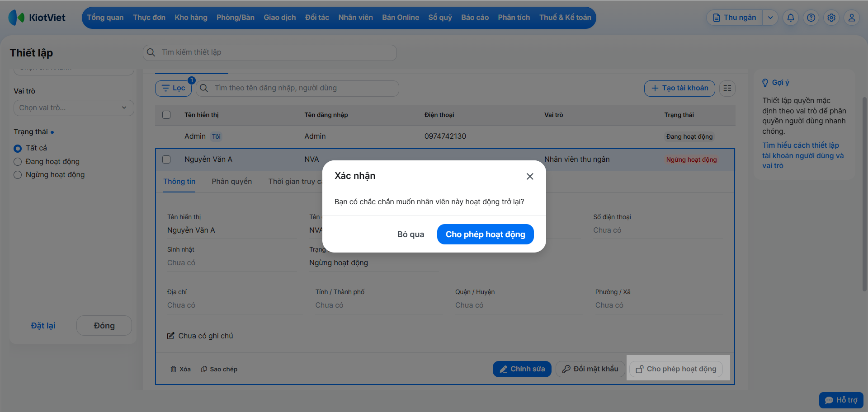Open Báo cáo menu
This screenshot has height=412, width=868.
coord(475,18)
